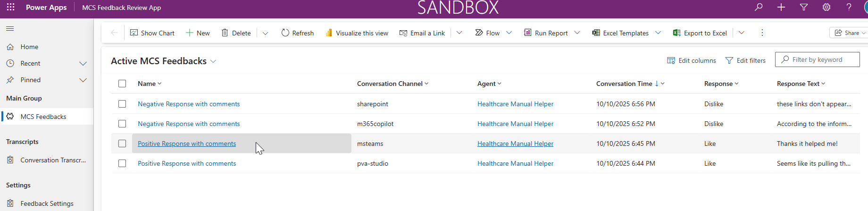Viewport: 868px width, 211px height.
Task: Sort by Conversation Time column header
Action: [624, 84]
